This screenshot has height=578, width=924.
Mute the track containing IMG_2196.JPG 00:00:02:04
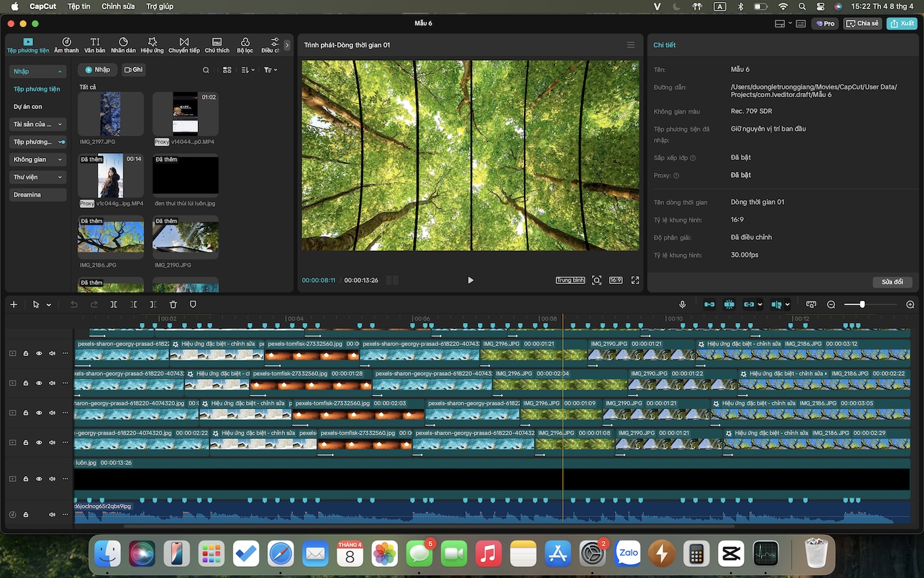click(x=52, y=383)
